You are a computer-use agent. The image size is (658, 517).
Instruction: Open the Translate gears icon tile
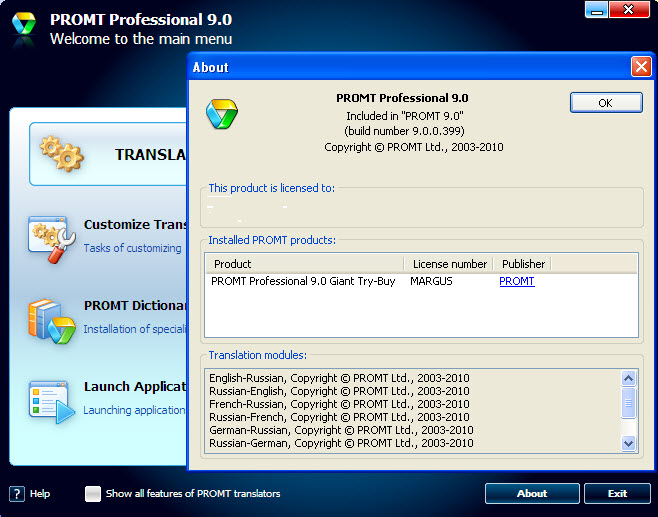tap(62, 154)
